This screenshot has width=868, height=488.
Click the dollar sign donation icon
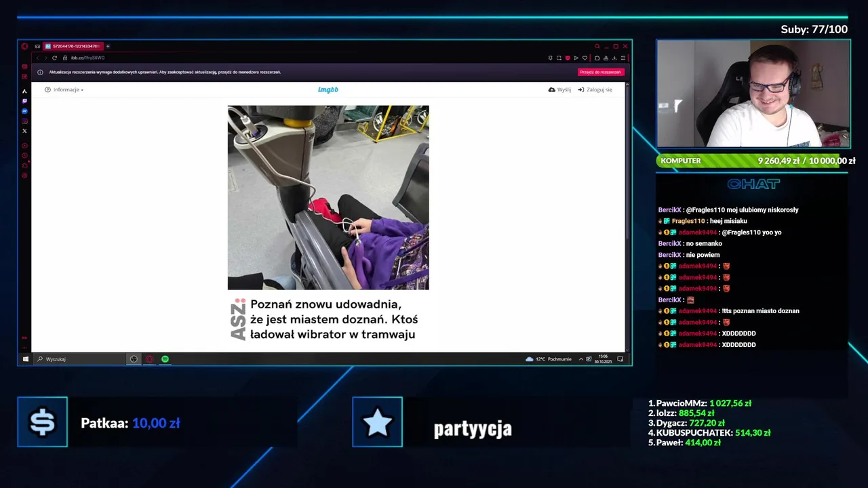pyautogui.click(x=42, y=422)
